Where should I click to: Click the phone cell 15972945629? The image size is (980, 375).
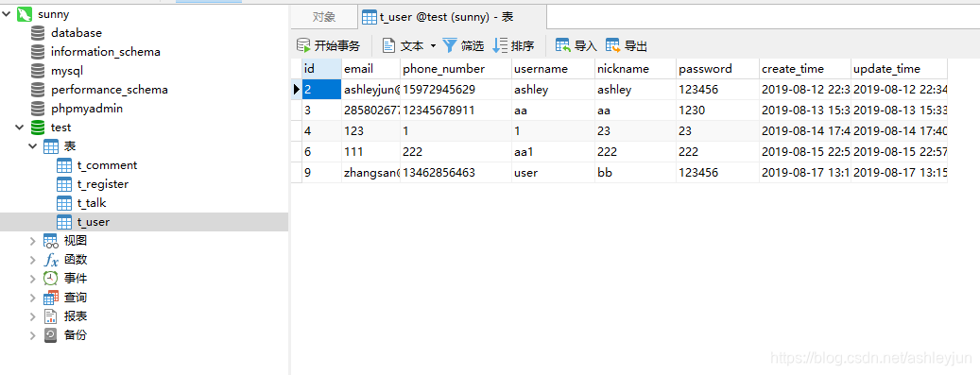pyautogui.click(x=456, y=90)
